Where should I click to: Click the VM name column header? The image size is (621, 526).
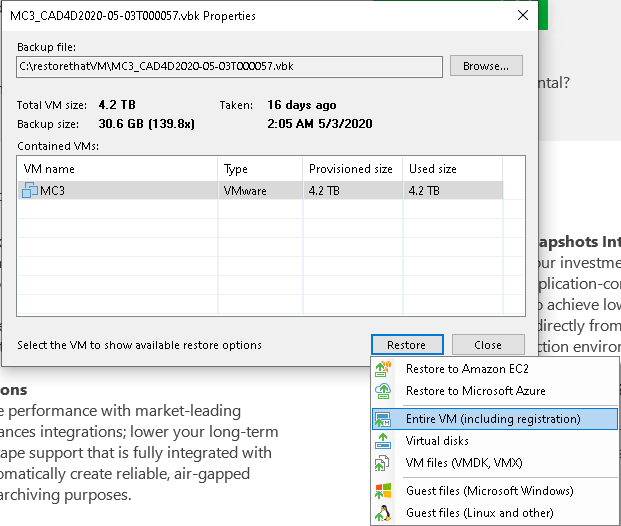click(x=118, y=169)
